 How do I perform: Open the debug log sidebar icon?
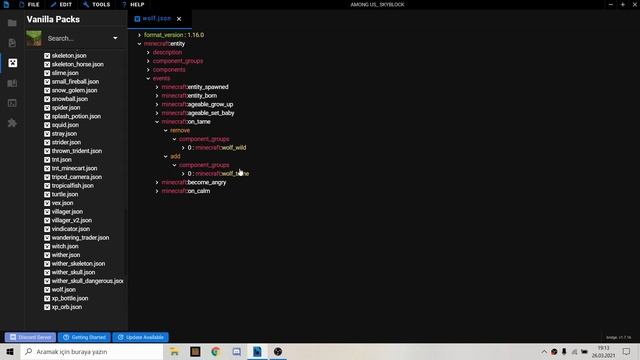coord(12,103)
